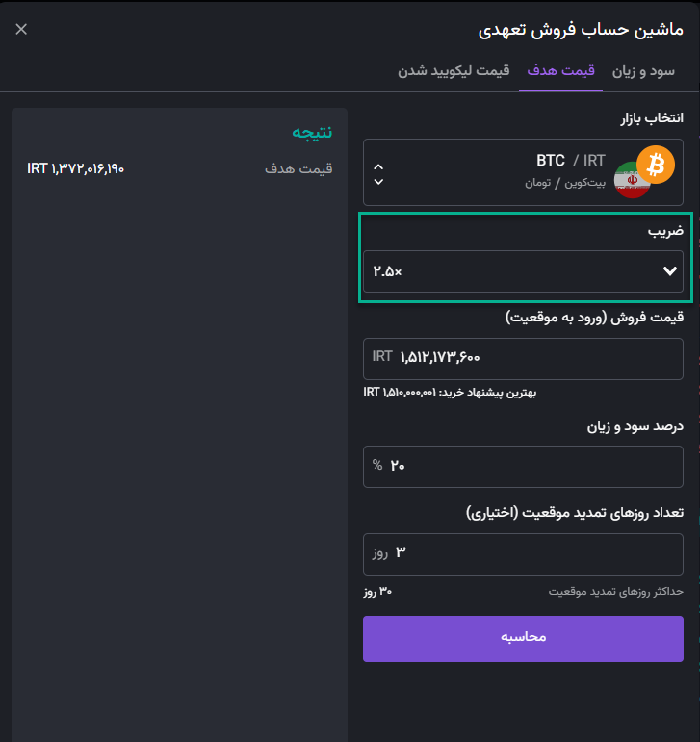Open the market selector up-down arrows
This screenshot has width=700, height=742.
click(378, 174)
